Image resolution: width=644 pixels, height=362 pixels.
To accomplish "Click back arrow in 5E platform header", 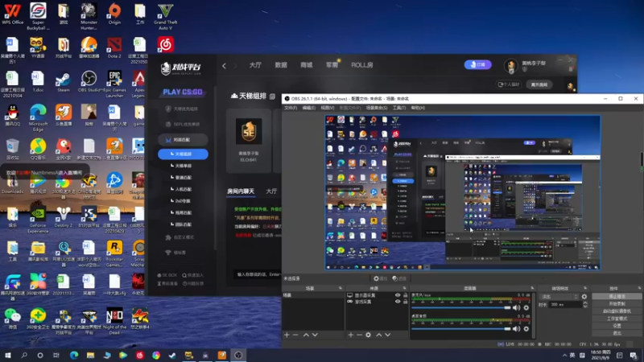I will (225, 66).
